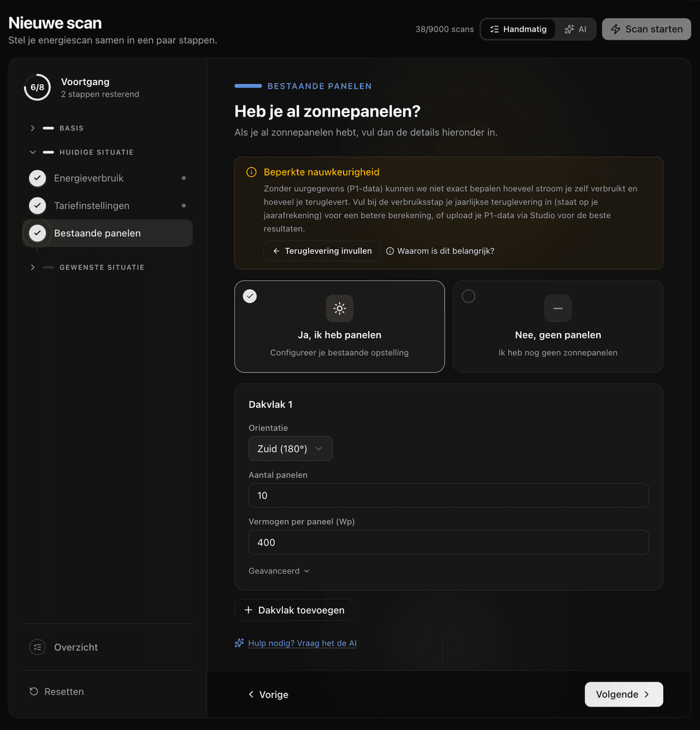This screenshot has width=700, height=730.
Task: Click the 6/8 progress ring indicator
Action: point(37,87)
